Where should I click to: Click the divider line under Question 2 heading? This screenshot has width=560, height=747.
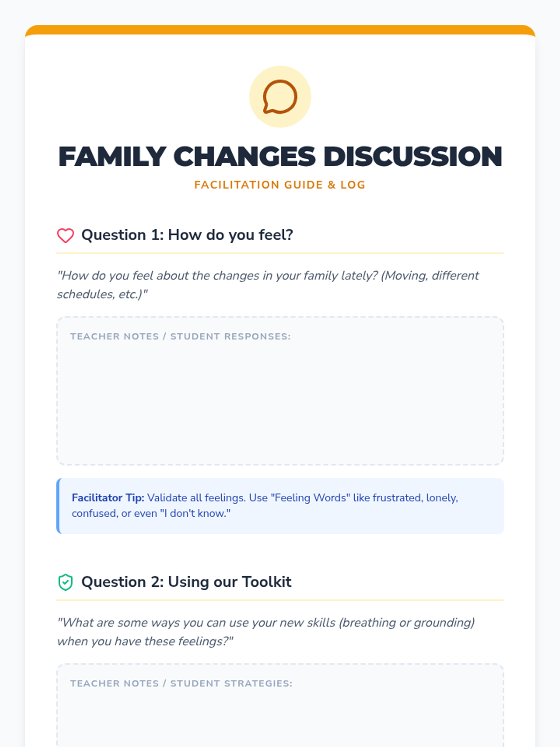point(280,600)
